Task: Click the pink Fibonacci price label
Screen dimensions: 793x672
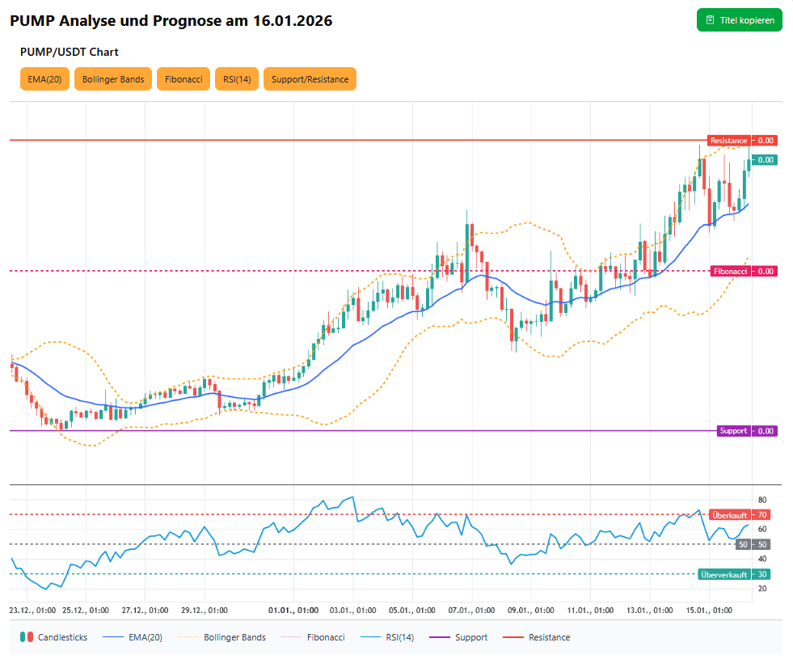Action: 731,271
